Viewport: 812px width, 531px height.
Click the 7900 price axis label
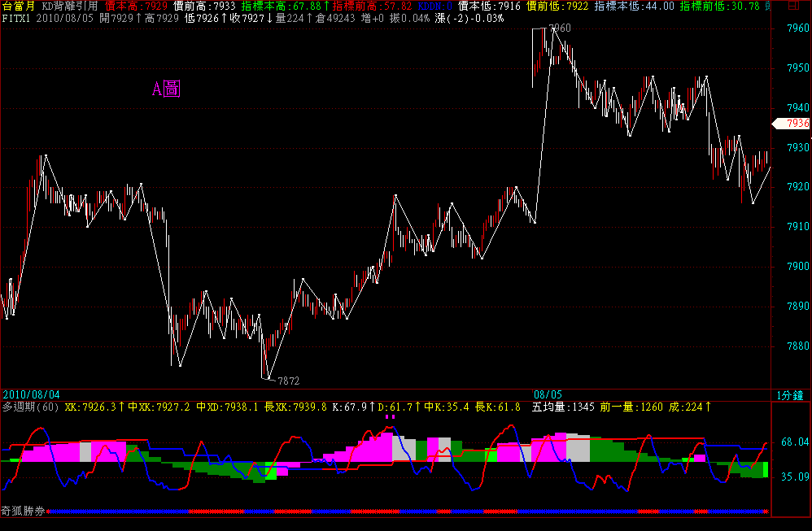pyautogui.click(x=797, y=266)
